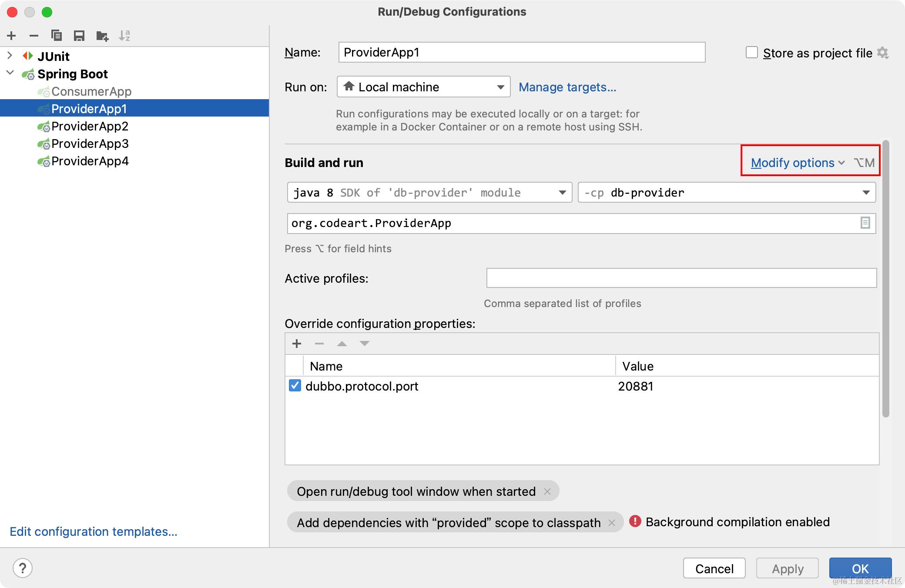The image size is (905, 588).
Task: Click the gear icon beside Store as project file
Action: pos(882,53)
